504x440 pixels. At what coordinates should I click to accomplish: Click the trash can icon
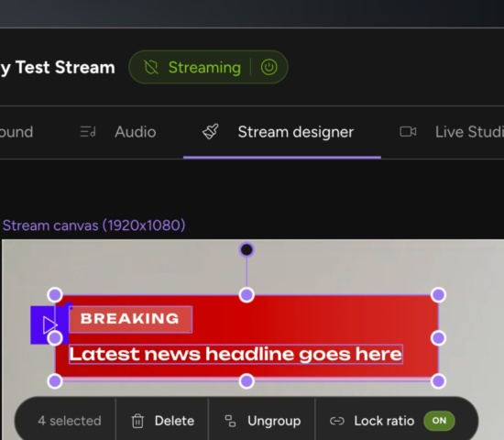tap(137, 421)
